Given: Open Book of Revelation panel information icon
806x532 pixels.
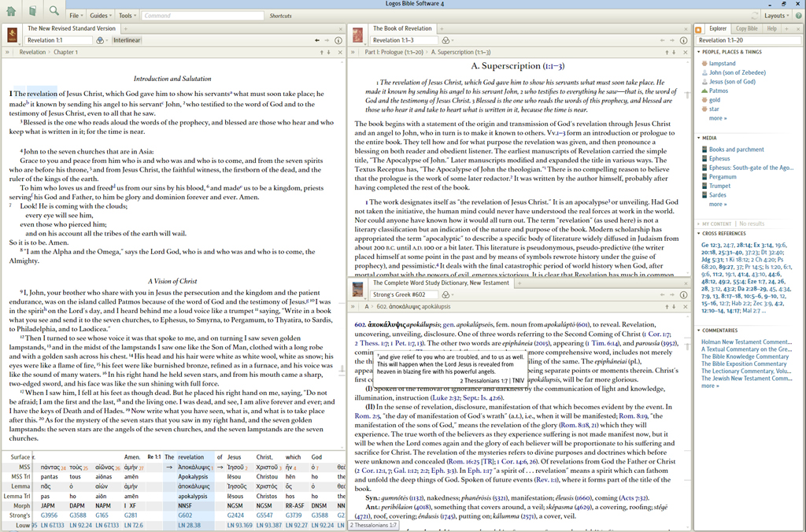Looking at the screenshot, I should 684,40.
